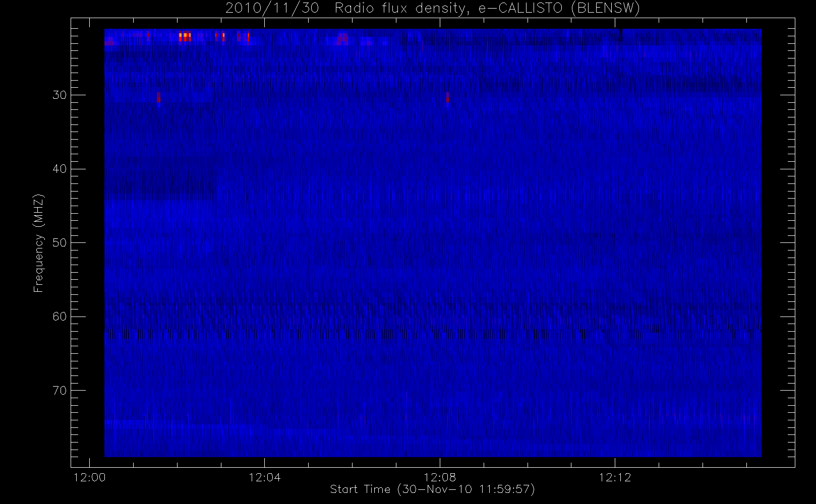This screenshot has height=504, width=816.
Task: Click the "Frequency (MHZ)" axis label
Action: [38, 243]
